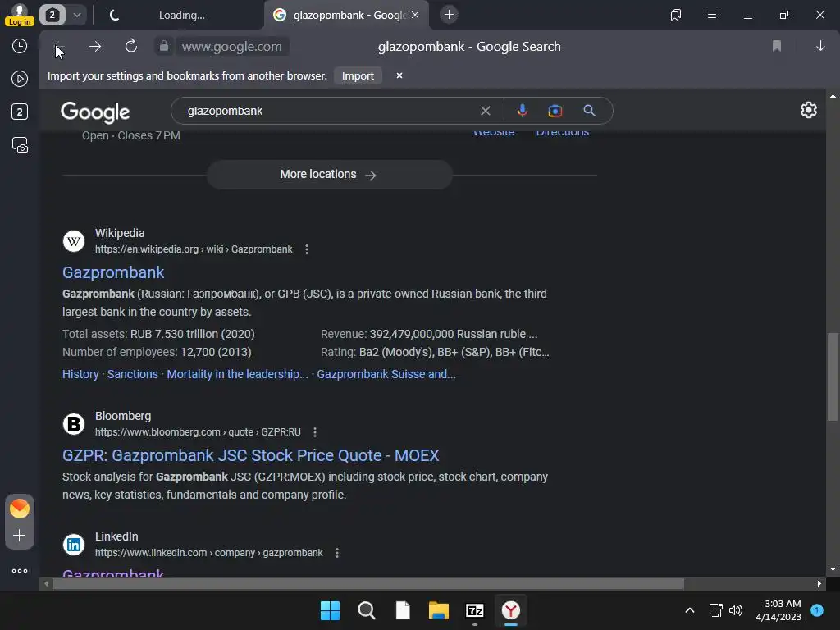
Task: Open the orange app icon in sidebar
Action: (20, 508)
